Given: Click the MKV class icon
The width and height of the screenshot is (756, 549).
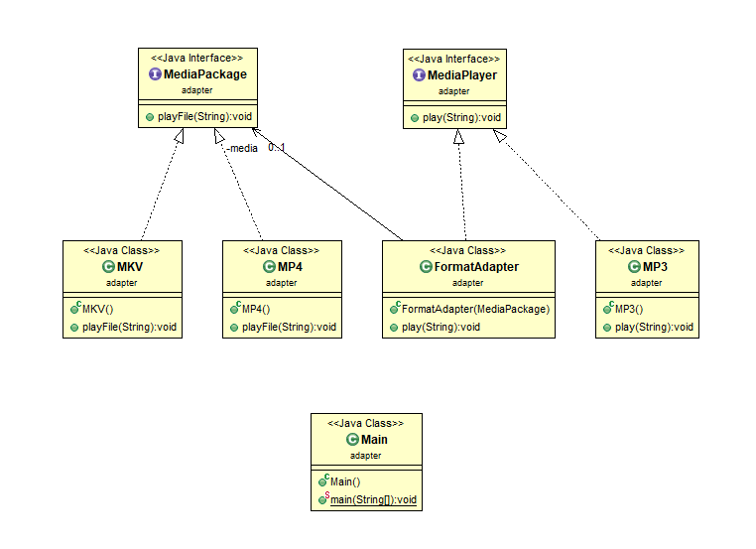Looking at the screenshot, I should [x=108, y=267].
